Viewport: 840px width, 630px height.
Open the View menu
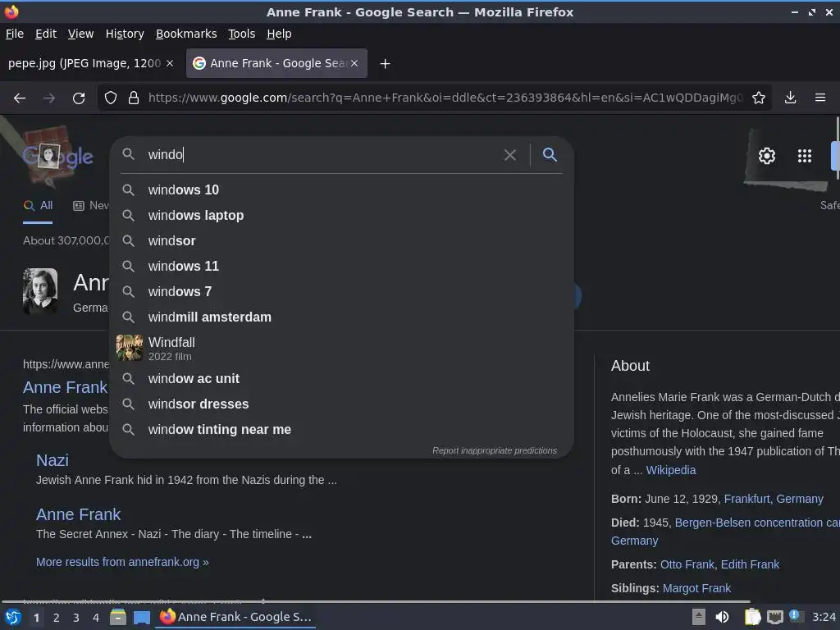[x=81, y=34]
